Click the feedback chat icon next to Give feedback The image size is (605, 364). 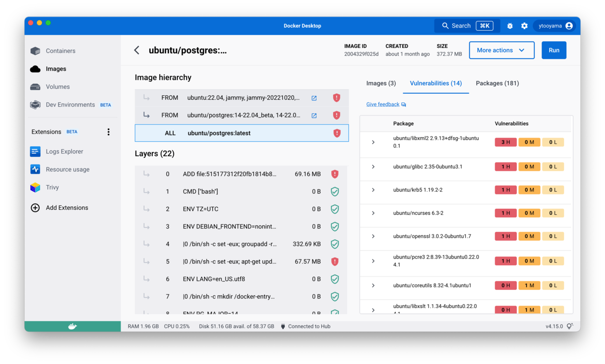404,104
